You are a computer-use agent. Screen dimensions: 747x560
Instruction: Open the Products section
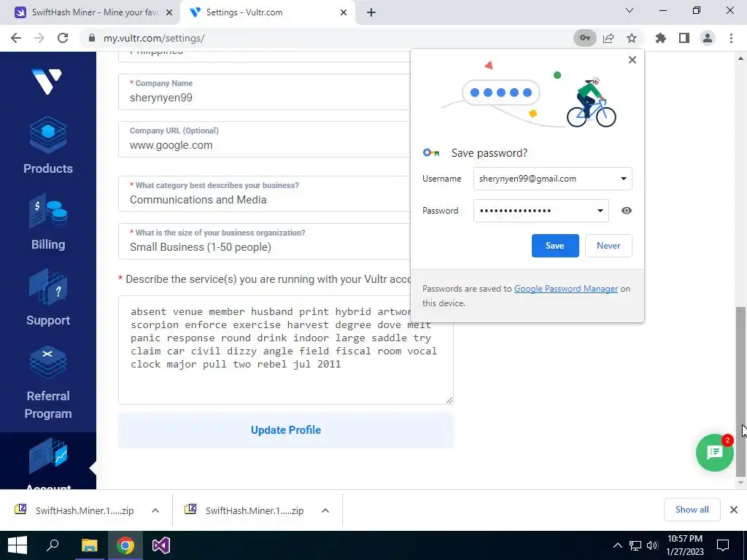coord(48,146)
